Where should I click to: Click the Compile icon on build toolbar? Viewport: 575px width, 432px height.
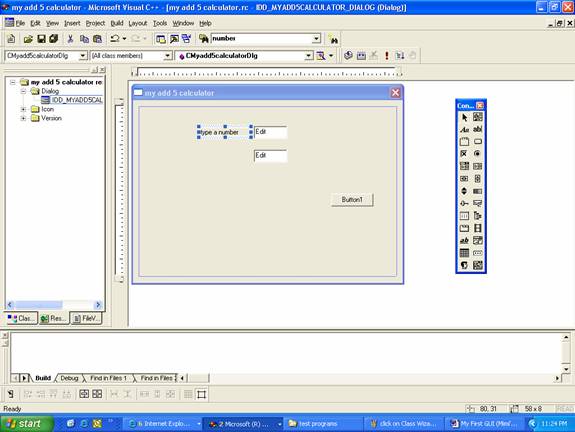(348, 56)
